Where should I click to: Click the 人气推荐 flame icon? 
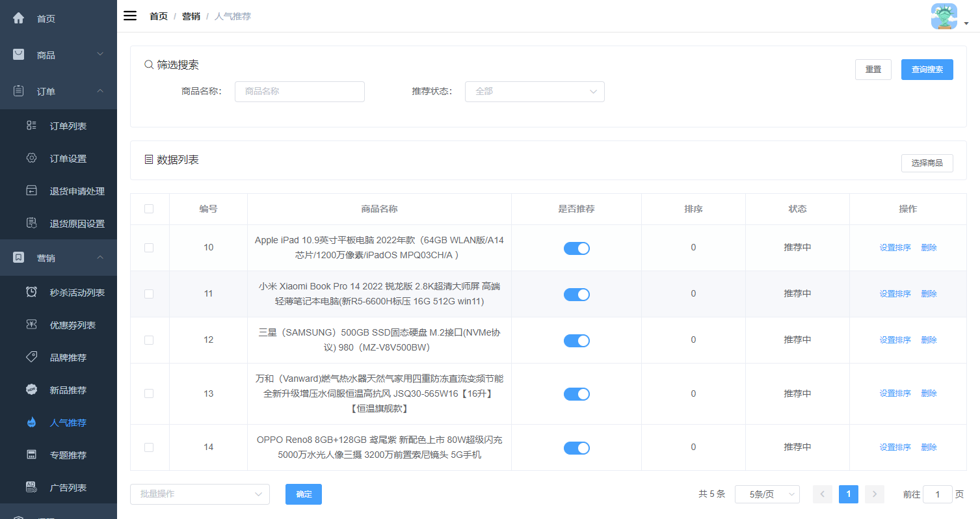pyautogui.click(x=31, y=422)
